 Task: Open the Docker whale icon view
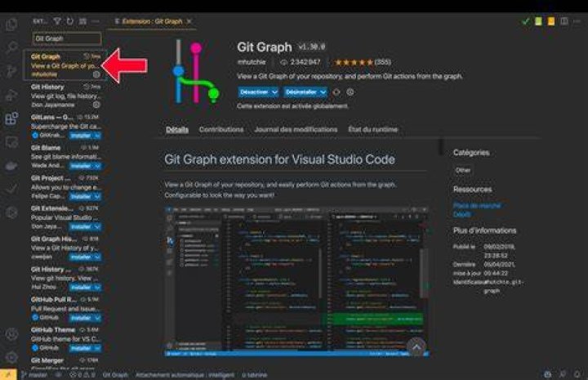pyautogui.click(x=11, y=165)
